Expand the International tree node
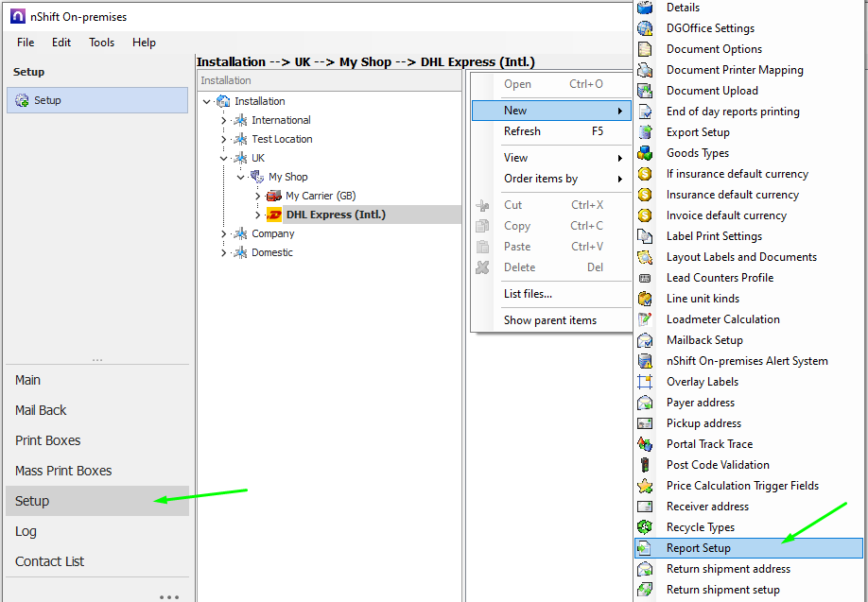Image resolution: width=868 pixels, height=602 pixels. pyautogui.click(x=224, y=120)
